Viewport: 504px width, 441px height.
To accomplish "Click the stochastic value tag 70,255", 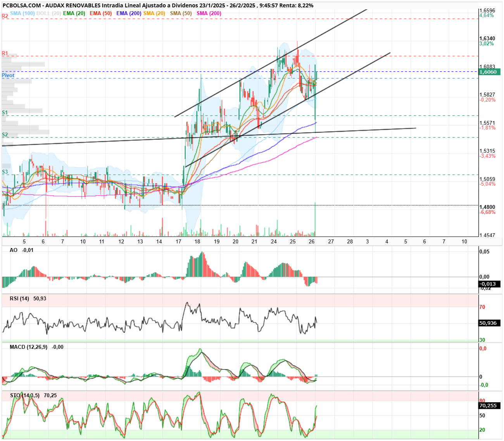I will click(490, 406).
